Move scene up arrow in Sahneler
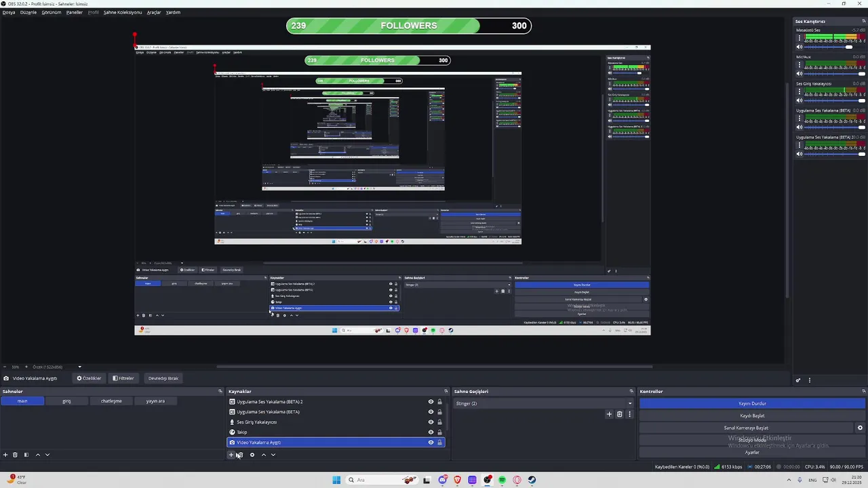This screenshot has height=488, width=868. point(37,455)
